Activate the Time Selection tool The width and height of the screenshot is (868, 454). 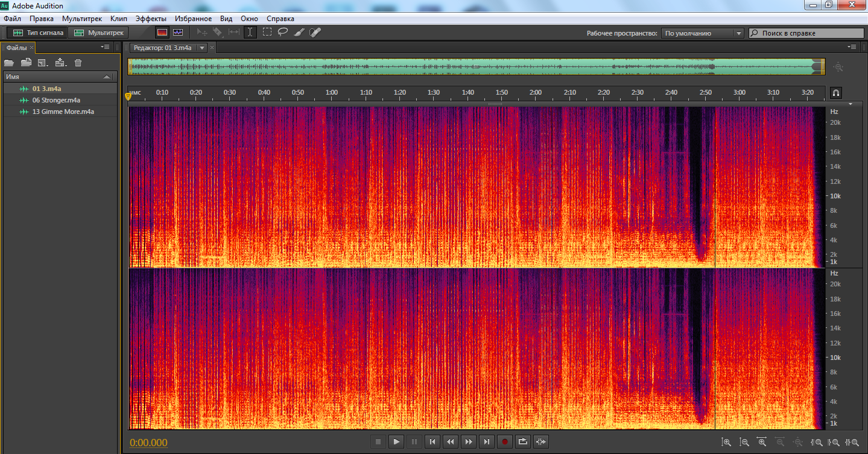(x=250, y=33)
